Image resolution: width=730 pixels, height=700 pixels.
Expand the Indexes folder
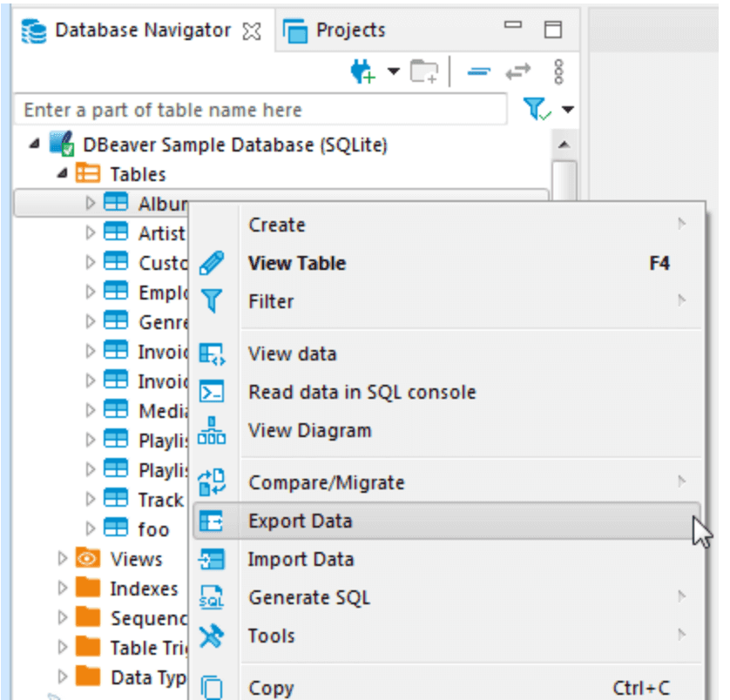(62, 588)
